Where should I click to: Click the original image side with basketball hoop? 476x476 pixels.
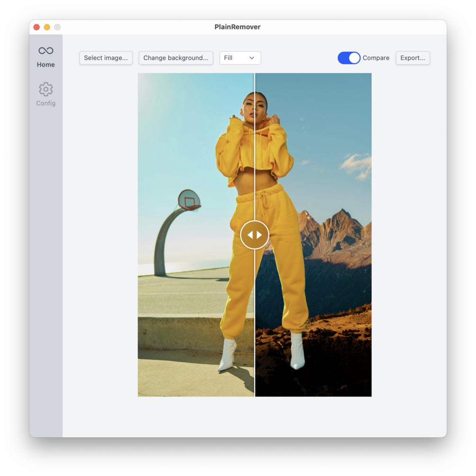[196, 234]
